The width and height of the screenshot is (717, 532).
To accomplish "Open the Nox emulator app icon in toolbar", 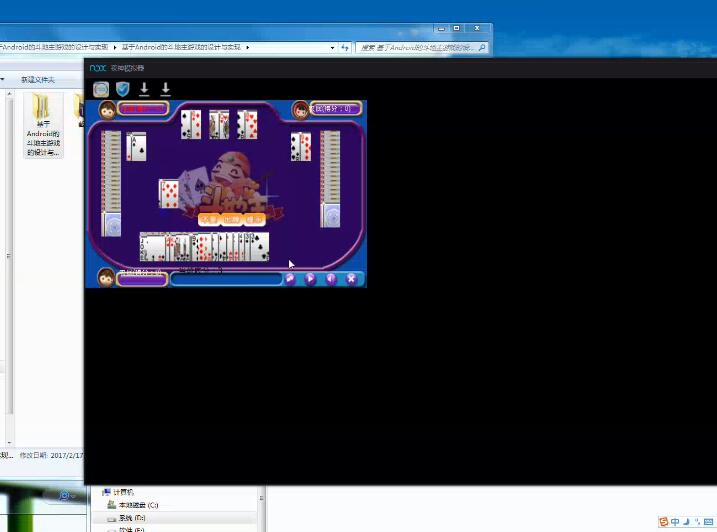I will (x=101, y=89).
